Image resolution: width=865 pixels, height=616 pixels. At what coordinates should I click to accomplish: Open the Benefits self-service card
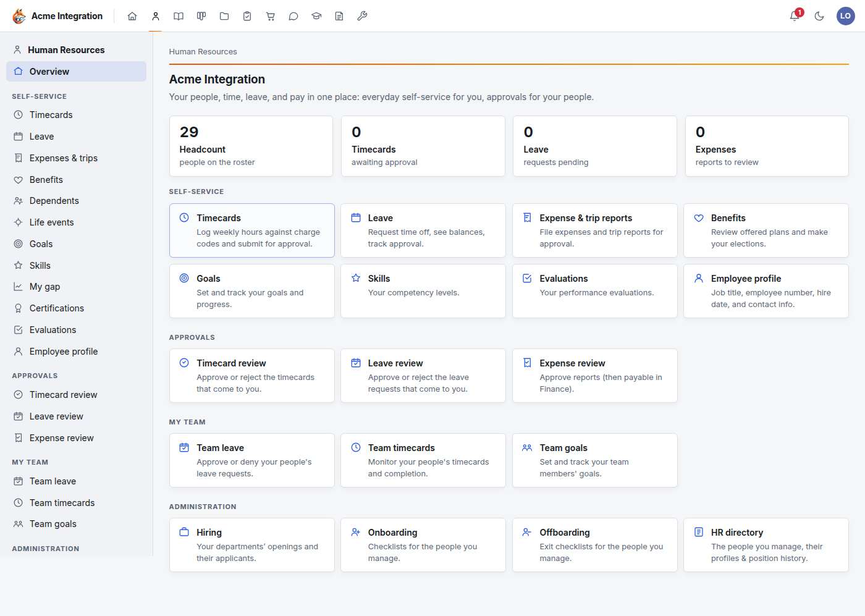766,230
